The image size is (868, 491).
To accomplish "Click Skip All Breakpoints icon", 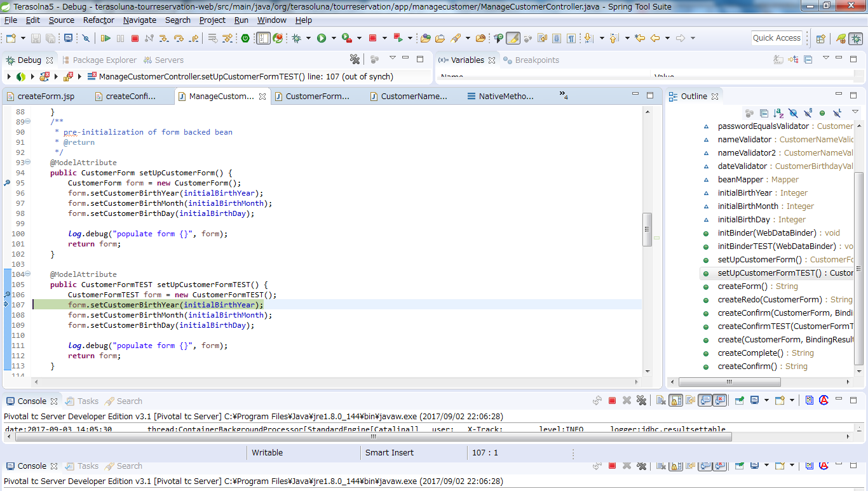I will point(86,38).
